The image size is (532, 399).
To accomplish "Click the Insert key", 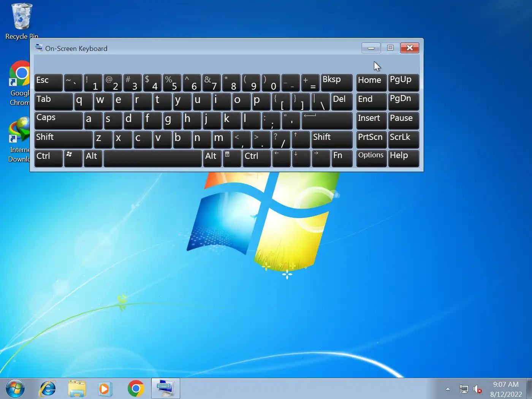I will (371, 120).
